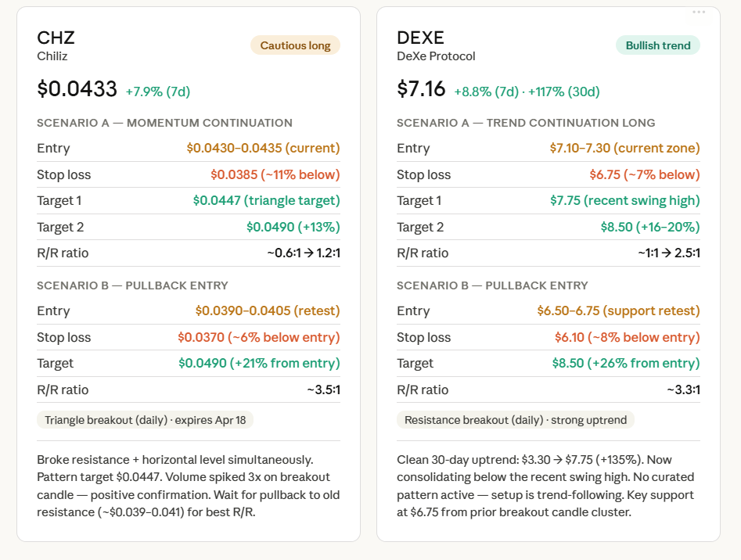Select the CHZ ticker heading
The image size is (741, 560).
click(x=56, y=38)
